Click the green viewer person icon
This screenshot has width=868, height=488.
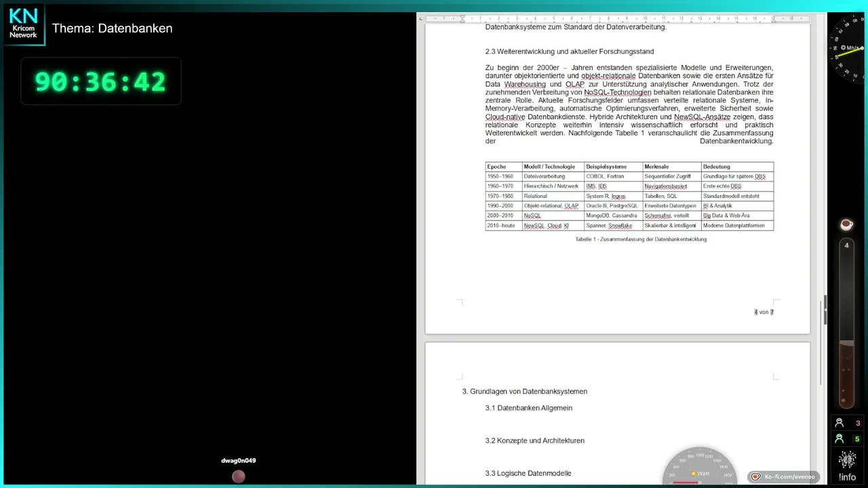840,439
